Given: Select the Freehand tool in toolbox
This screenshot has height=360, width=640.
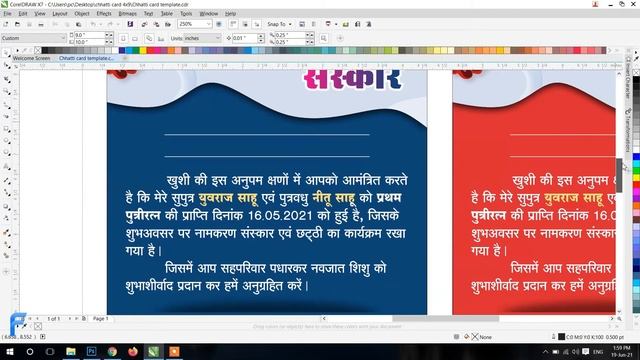Looking at the screenshot, I should (7, 105).
